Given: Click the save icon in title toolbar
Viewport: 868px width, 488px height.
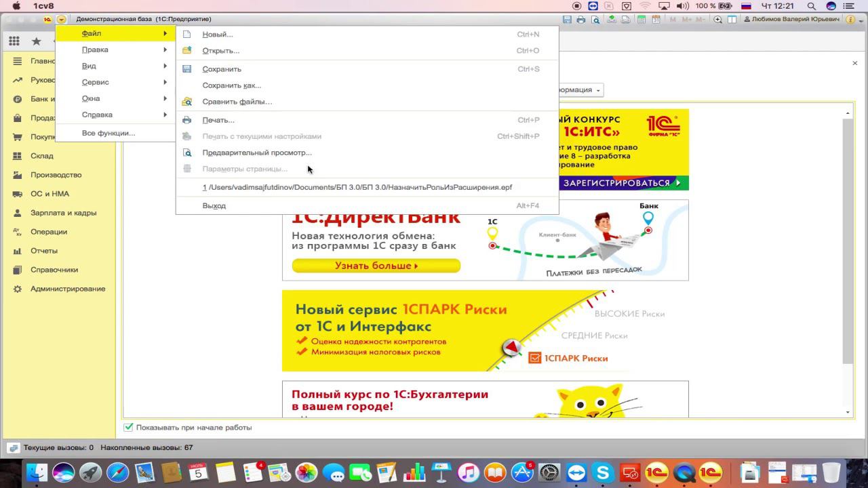Looking at the screenshot, I should [x=568, y=20].
